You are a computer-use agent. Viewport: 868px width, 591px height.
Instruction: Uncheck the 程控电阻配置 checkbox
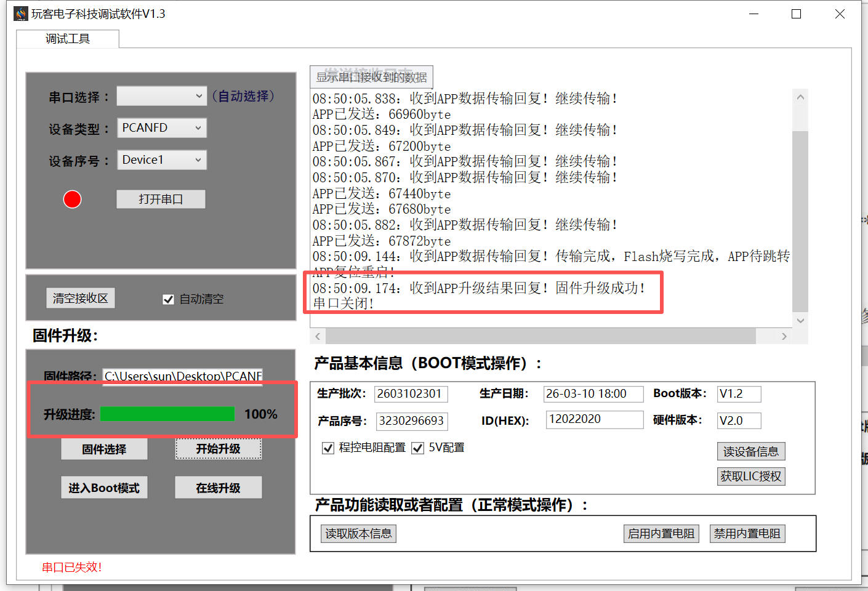pos(328,448)
